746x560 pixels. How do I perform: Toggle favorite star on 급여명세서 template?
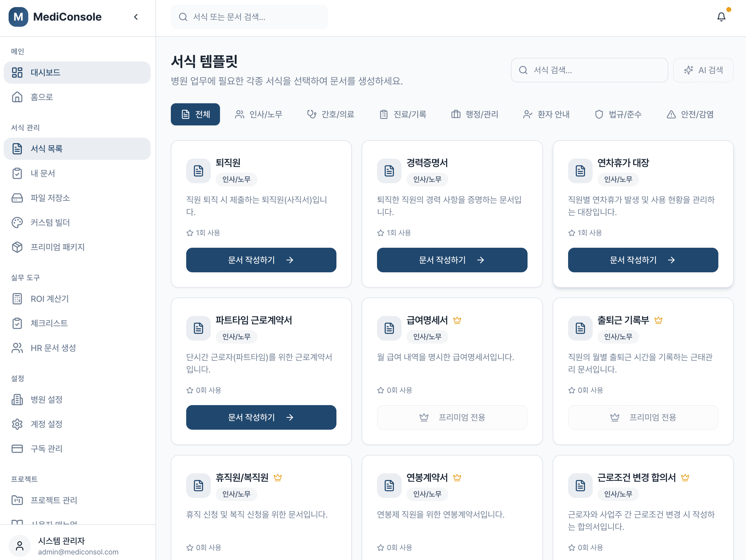(x=380, y=390)
